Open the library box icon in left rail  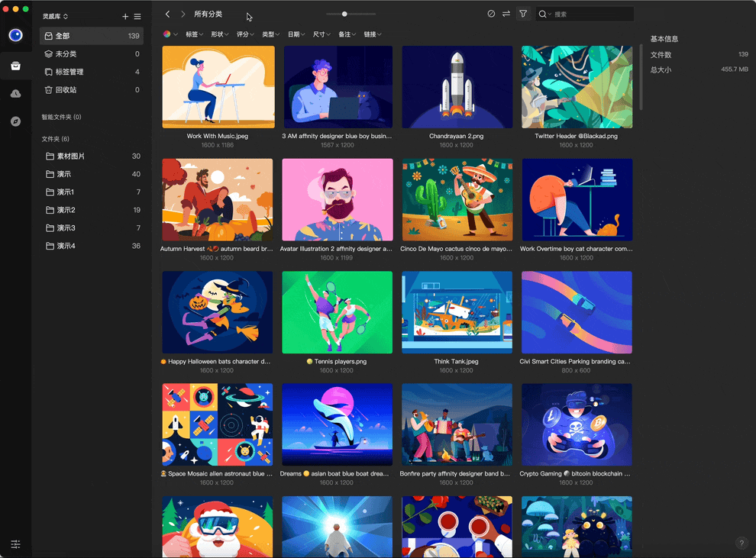coord(15,66)
